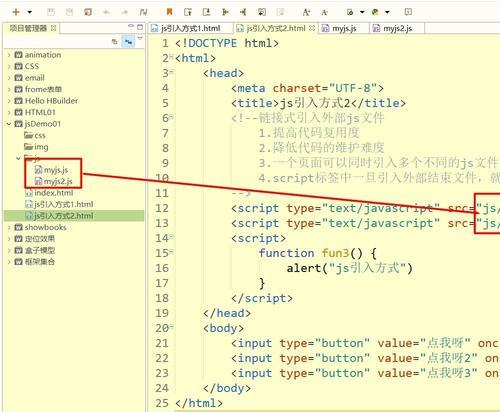Expand the CSS project node

click(9, 66)
